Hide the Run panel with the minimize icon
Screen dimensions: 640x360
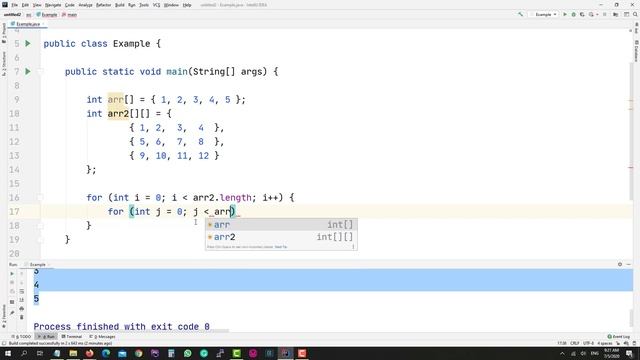click(629, 264)
